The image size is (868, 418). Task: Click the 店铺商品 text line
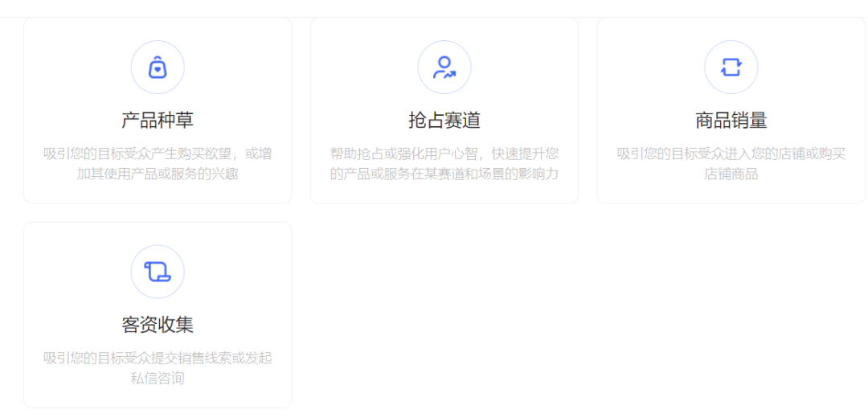coord(731,174)
